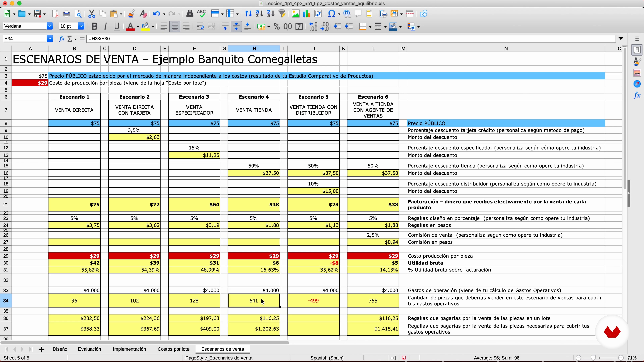644x362 pixels.
Task: Cut selection with scissors icon
Action: 92,14
